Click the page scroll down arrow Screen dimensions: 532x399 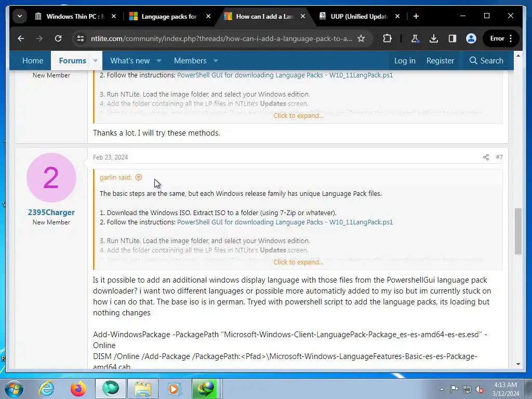[x=518, y=364]
